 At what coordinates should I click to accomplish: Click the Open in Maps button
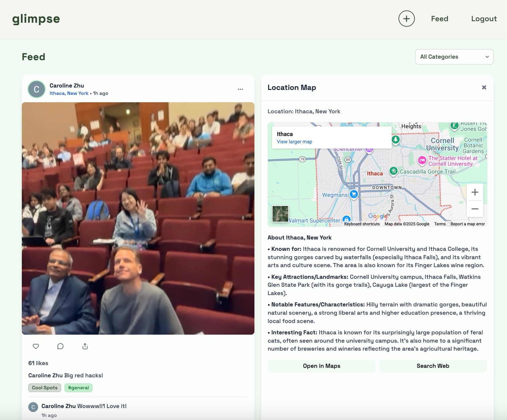[321, 366]
